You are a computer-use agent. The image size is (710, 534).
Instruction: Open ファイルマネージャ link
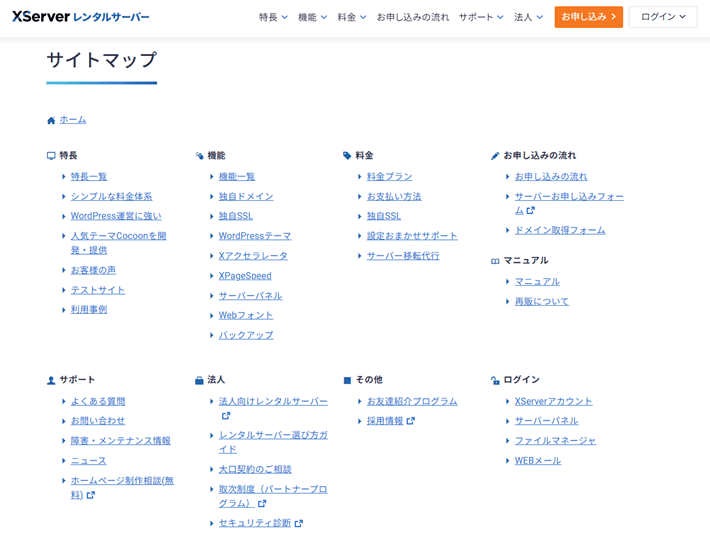point(556,441)
